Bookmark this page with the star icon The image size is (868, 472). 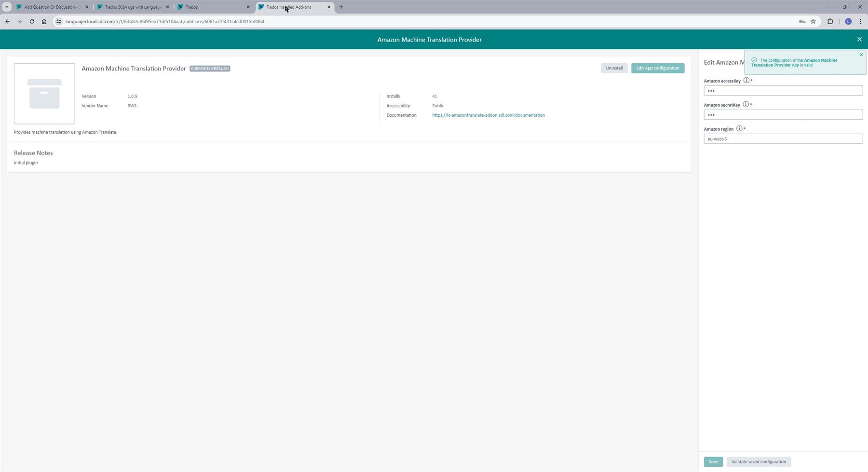(813, 22)
